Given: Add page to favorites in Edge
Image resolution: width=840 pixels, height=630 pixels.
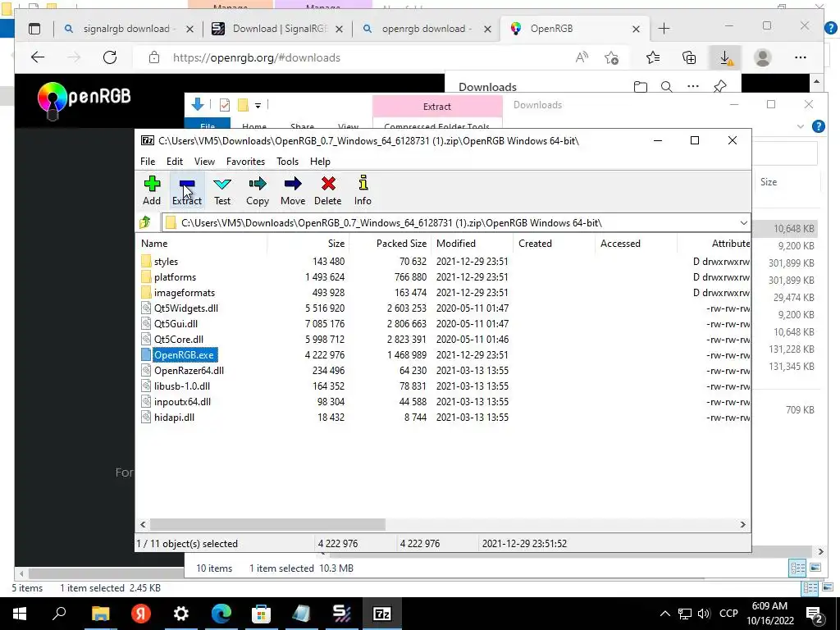Looking at the screenshot, I should [x=611, y=57].
